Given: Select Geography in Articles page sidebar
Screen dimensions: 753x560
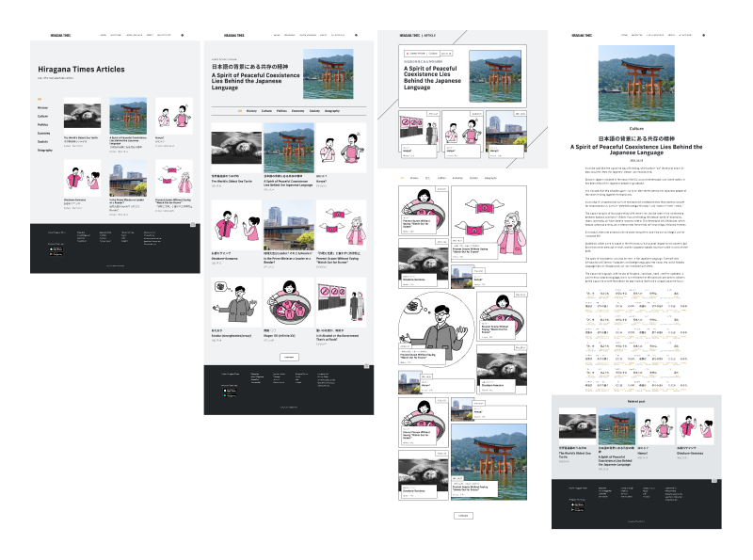Looking at the screenshot, I should click(x=45, y=151).
